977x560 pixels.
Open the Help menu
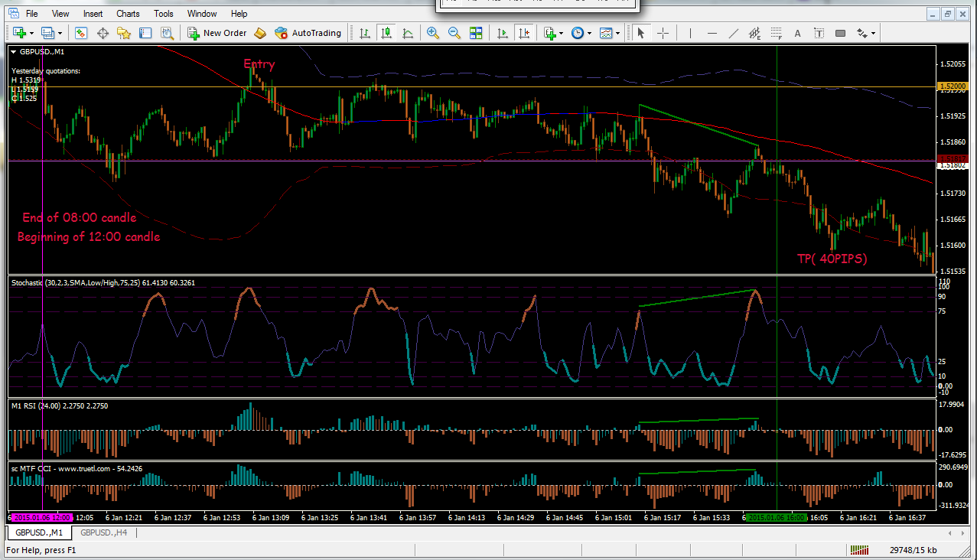click(x=239, y=14)
